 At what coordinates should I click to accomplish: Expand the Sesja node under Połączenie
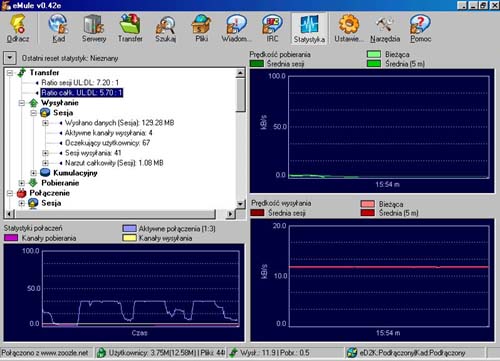[x=22, y=203]
